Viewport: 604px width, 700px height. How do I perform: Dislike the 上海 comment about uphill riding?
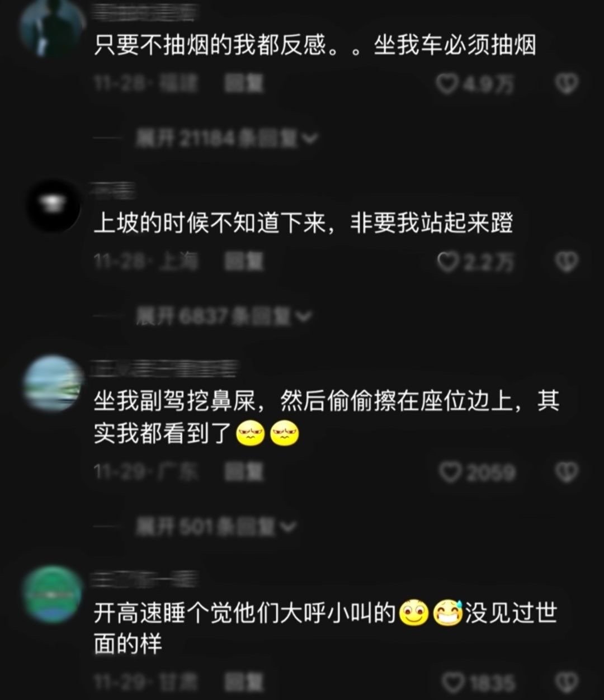(x=566, y=262)
